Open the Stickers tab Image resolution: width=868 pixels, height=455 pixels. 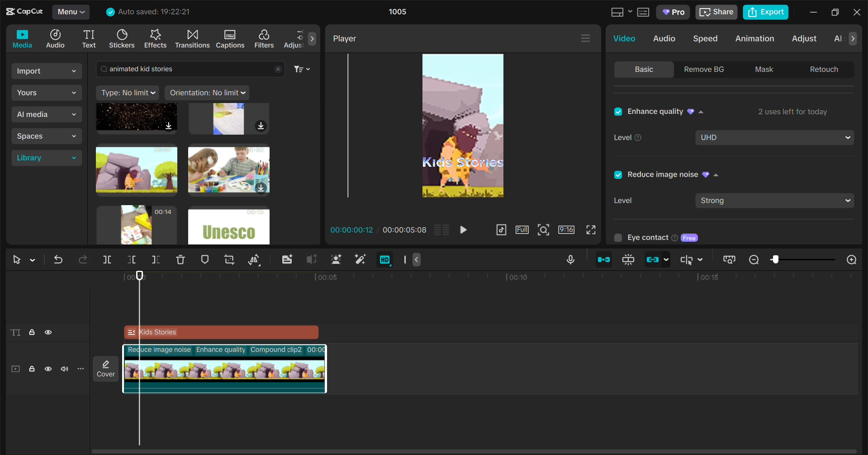click(122, 39)
